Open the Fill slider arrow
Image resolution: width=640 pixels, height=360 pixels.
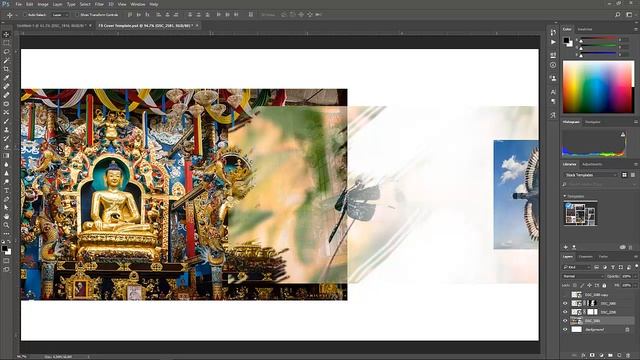[636, 285]
